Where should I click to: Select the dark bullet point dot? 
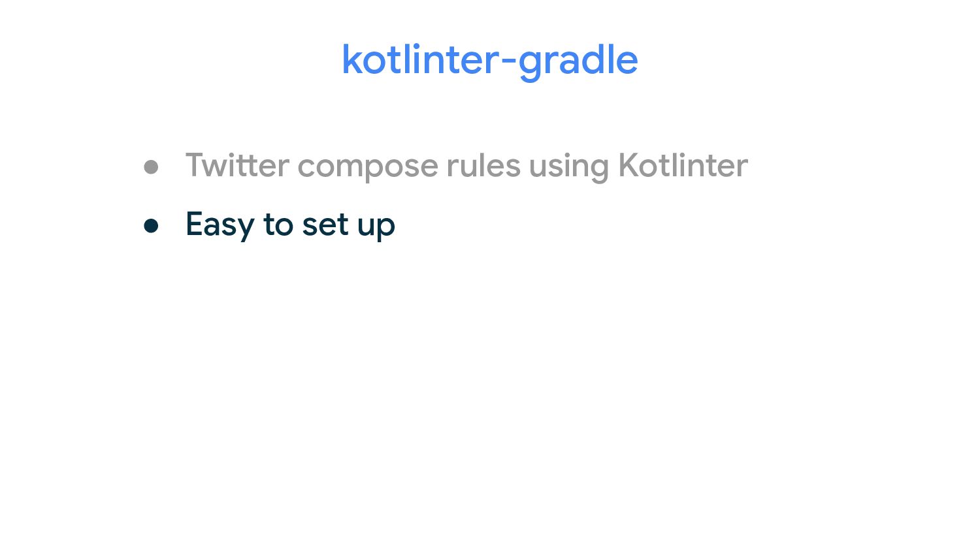click(x=151, y=226)
